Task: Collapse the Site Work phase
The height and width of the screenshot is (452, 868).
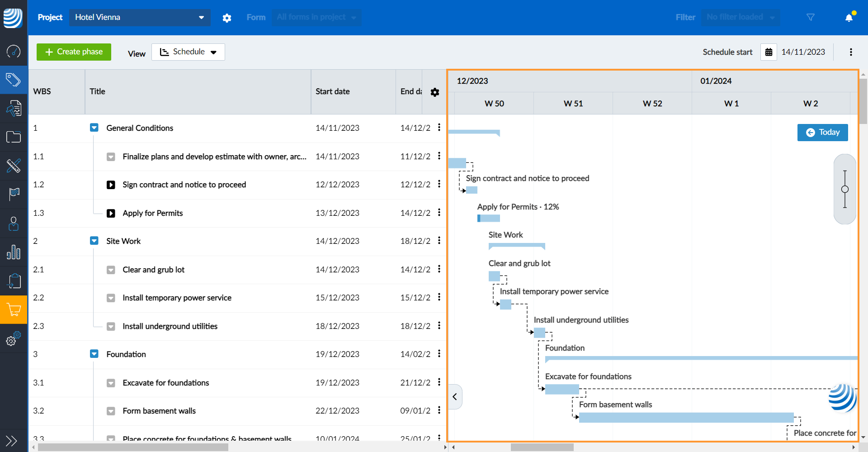Action: click(x=94, y=241)
